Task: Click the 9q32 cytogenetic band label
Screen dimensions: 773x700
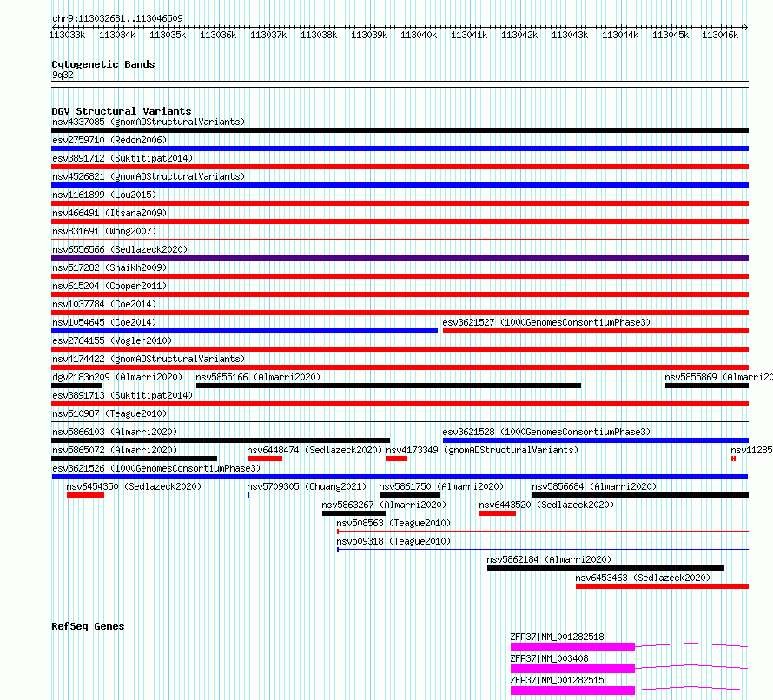Action: click(x=63, y=75)
